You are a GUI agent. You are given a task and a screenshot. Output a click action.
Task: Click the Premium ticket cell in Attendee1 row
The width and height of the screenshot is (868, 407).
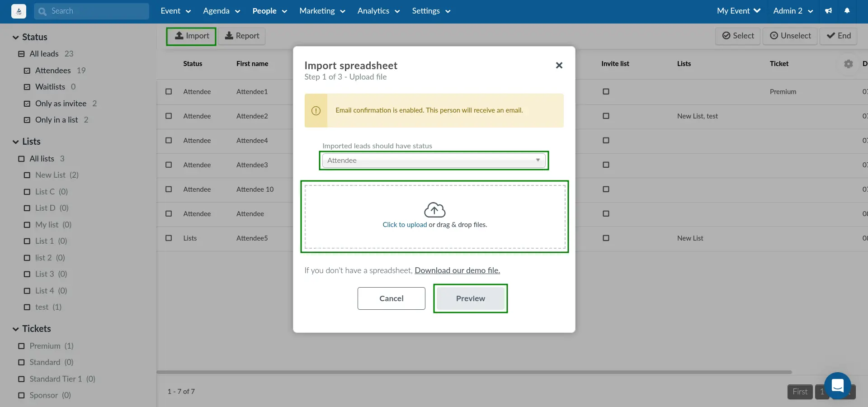pyautogui.click(x=783, y=92)
